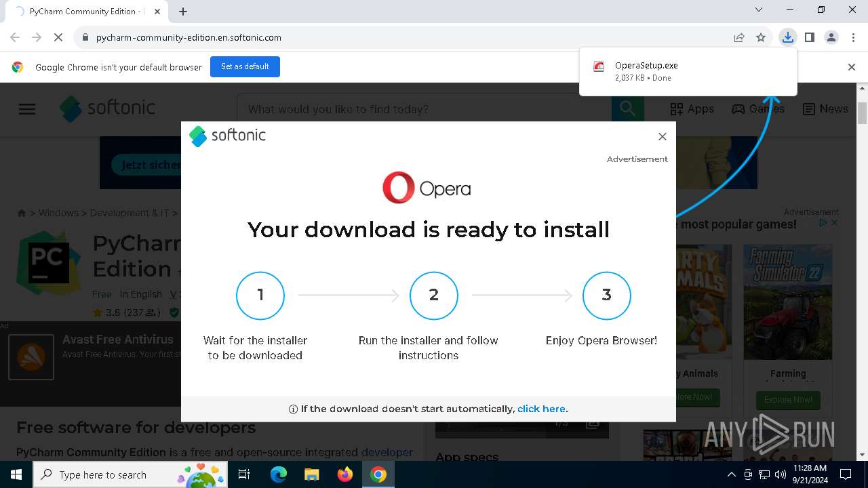Screen dimensions: 868x488
Task: Open network status tray icon
Action: point(764,474)
